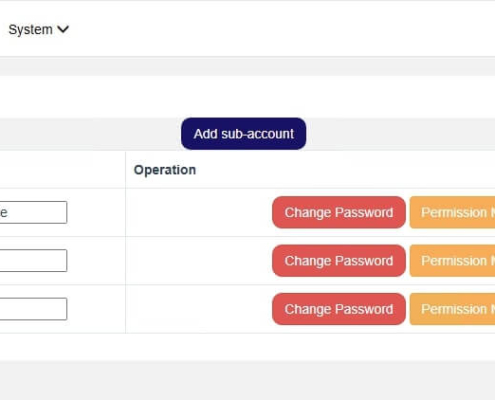Change Password for the first sub-account row
This screenshot has height=400, width=495.
click(339, 212)
